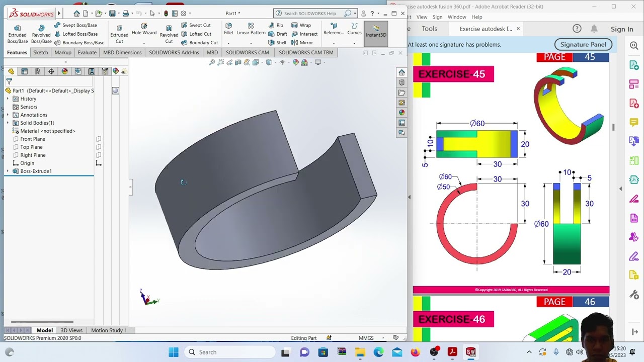The width and height of the screenshot is (644, 362).
Task: Select the Boundary Cut command
Action: [x=199, y=43]
